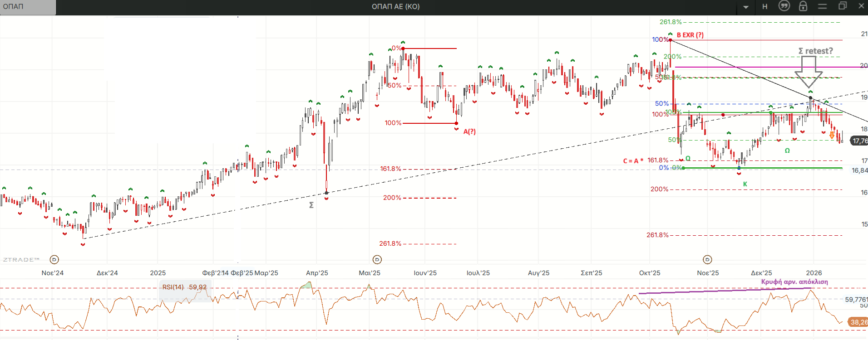Click the Κρυφή αρν. απόκλιση divergence label
Image resolution: width=868 pixels, height=340 pixels.
794,282
